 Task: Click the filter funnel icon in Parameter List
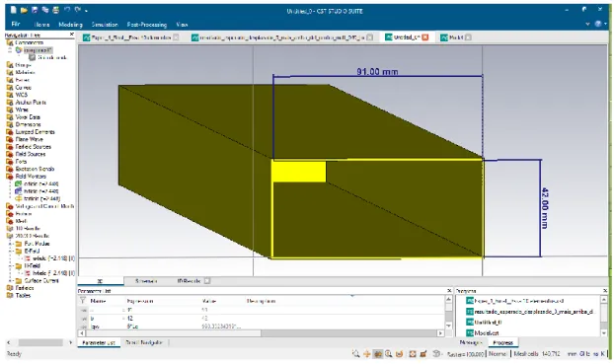pyautogui.click(x=83, y=301)
